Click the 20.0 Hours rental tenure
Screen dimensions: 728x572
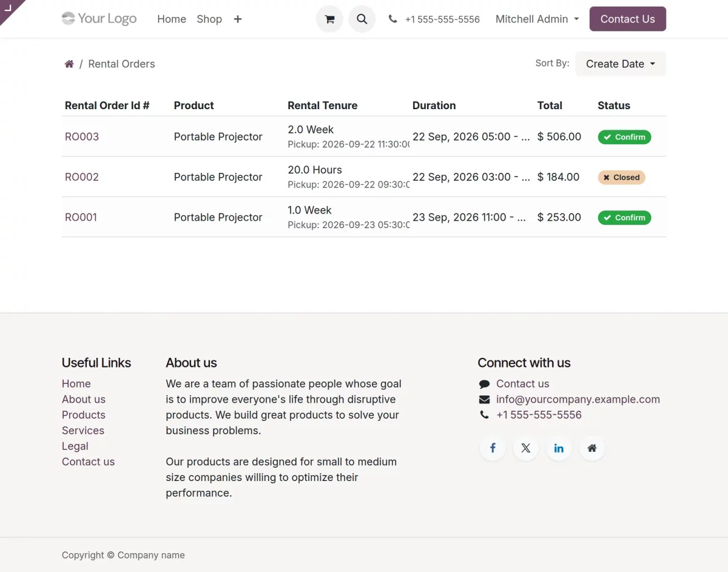[315, 170]
